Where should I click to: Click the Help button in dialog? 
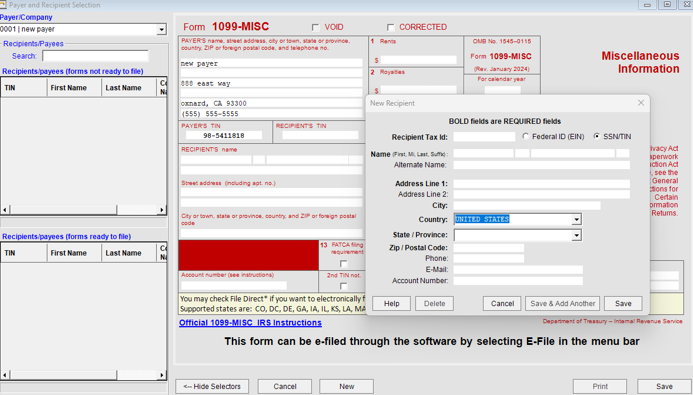[392, 304]
